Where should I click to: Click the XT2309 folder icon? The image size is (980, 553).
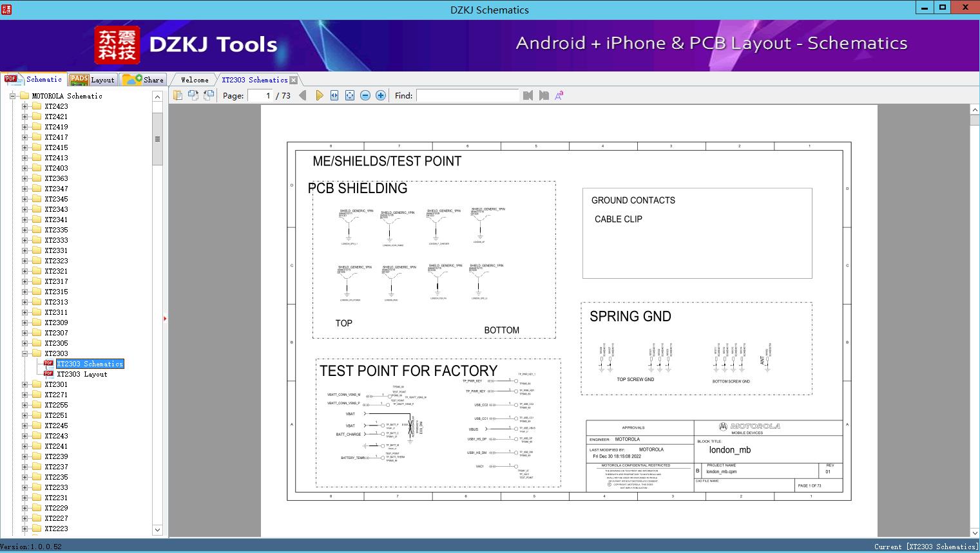coord(37,323)
